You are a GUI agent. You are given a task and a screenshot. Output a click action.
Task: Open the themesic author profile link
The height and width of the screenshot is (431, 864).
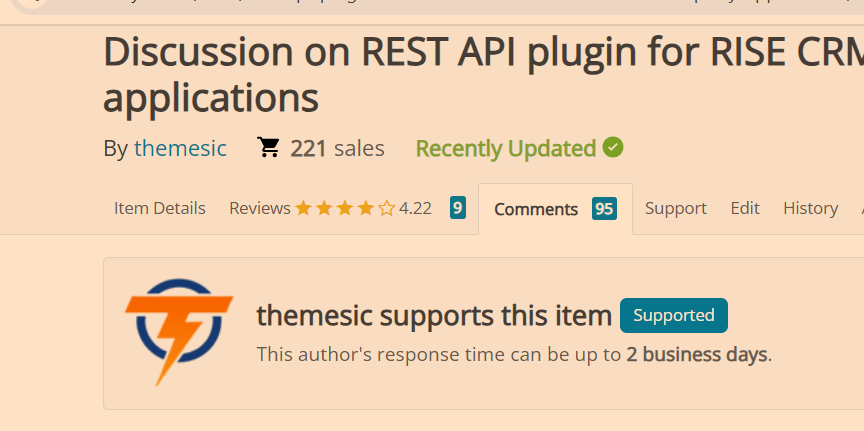pos(180,148)
